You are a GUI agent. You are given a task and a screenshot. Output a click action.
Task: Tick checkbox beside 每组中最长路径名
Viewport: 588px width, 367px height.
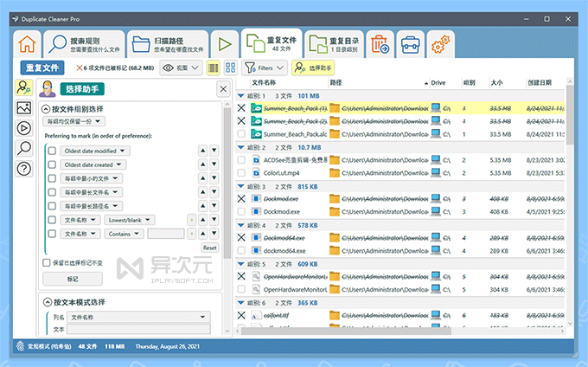coord(52,206)
